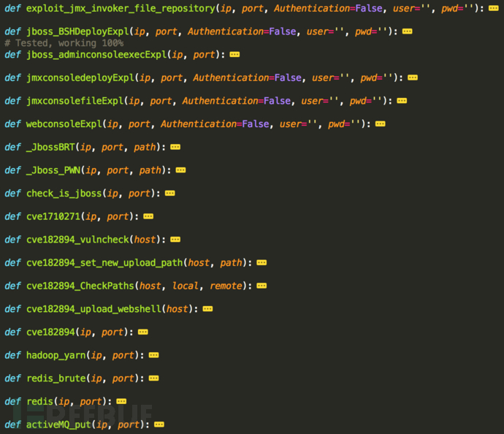The width and height of the screenshot is (504, 434).
Task: Expand folded jboss_BSHDeployExpl function body
Action: (408, 31)
